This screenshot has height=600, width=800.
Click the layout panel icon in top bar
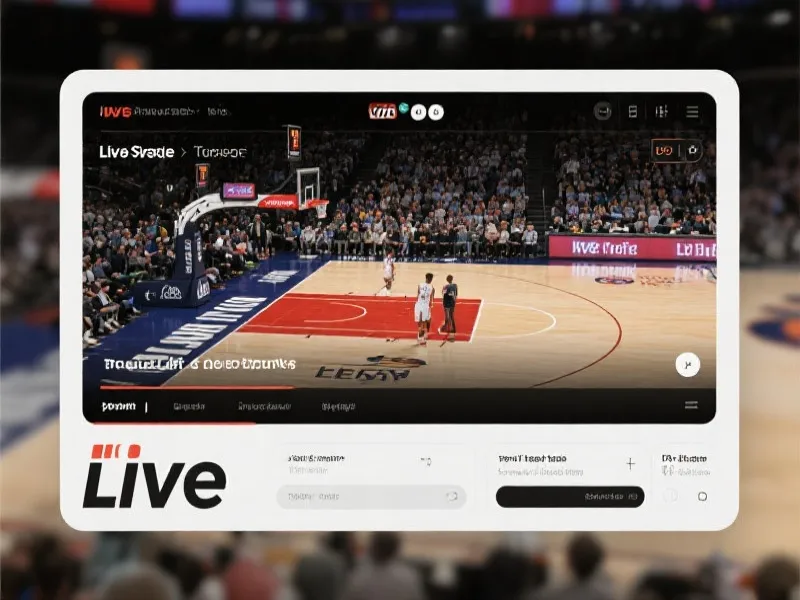click(632, 112)
